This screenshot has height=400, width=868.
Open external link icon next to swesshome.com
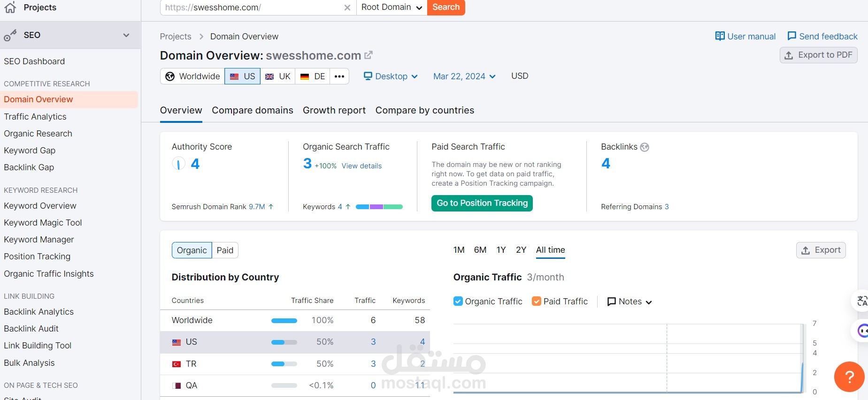click(x=369, y=55)
